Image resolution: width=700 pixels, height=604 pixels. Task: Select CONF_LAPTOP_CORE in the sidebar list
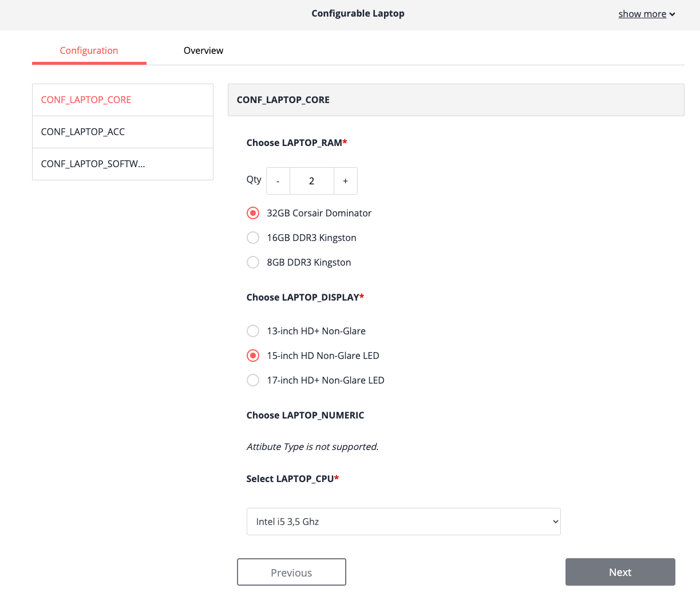pyautogui.click(x=85, y=100)
